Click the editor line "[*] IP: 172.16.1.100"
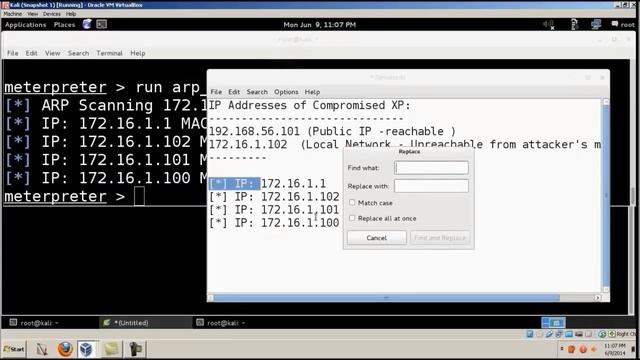This screenshot has height=360, width=640. (274, 223)
